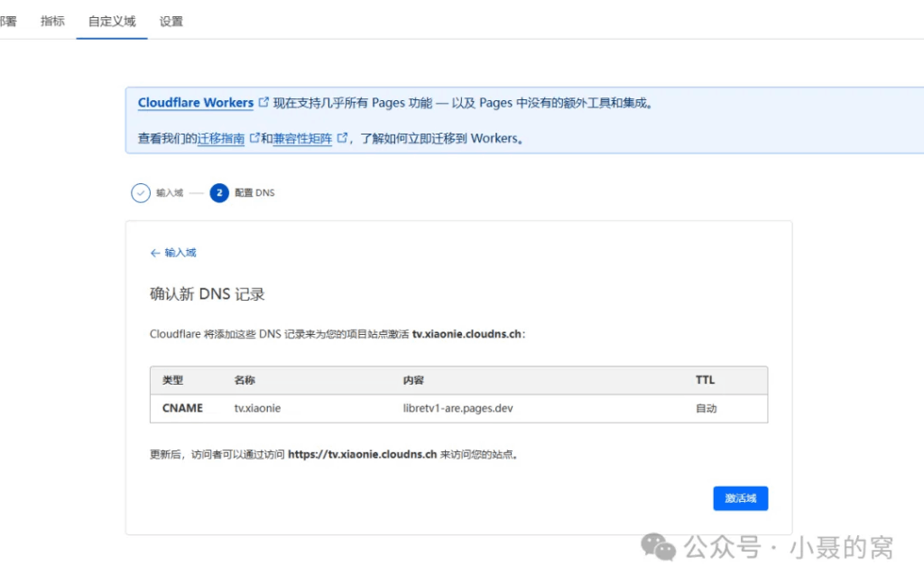Viewport: 924px width, 585px height.
Task: Open the 指标 tab
Action: coord(52,22)
